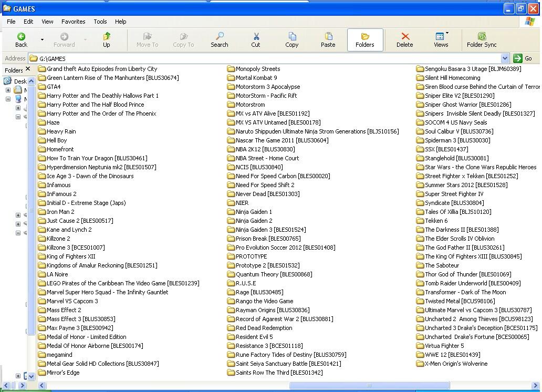Select the X-Men Origin's Wolverine folder
This screenshot has width=542, height=392.
pos(452,364)
